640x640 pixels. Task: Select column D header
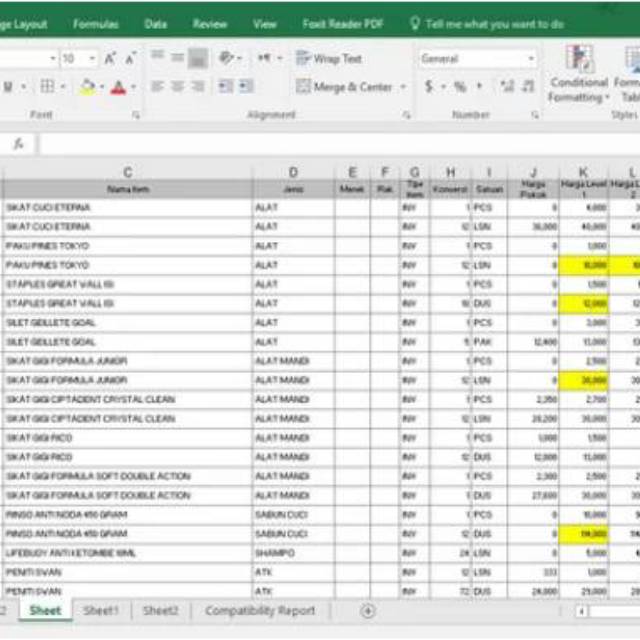(x=293, y=172)
